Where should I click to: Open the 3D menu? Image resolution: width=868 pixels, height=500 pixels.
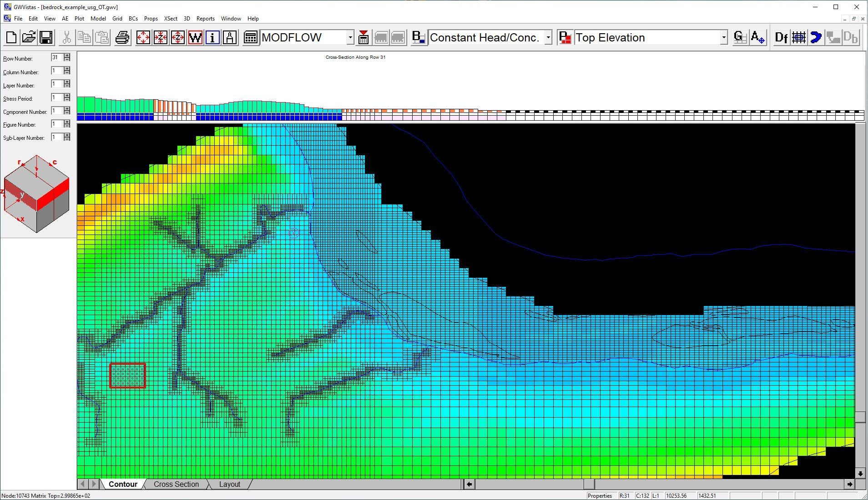point(187,19)
